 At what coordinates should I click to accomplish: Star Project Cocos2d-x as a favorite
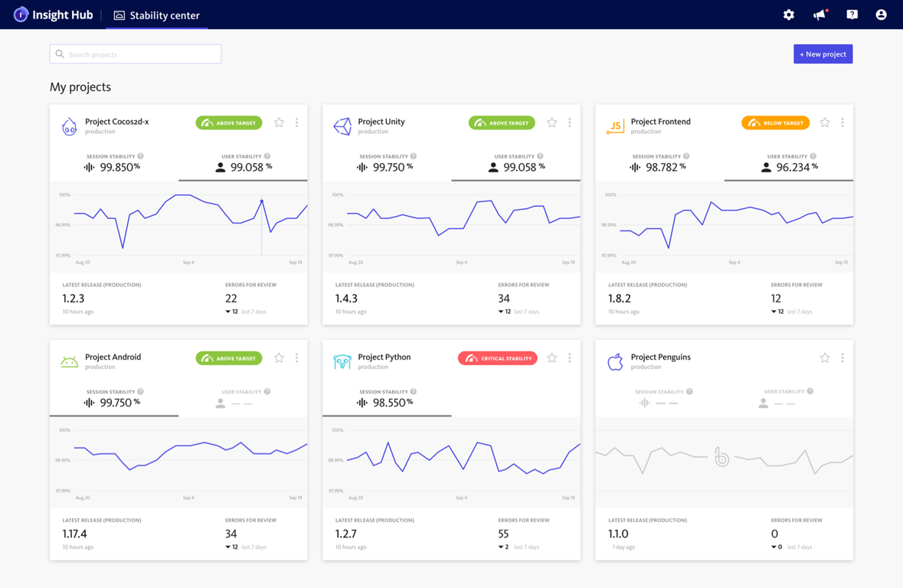pos(278,122)
